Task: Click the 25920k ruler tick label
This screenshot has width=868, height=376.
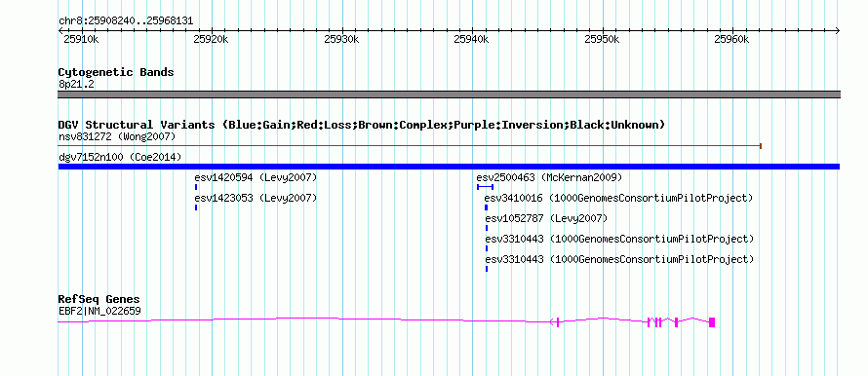Action: 211,39
